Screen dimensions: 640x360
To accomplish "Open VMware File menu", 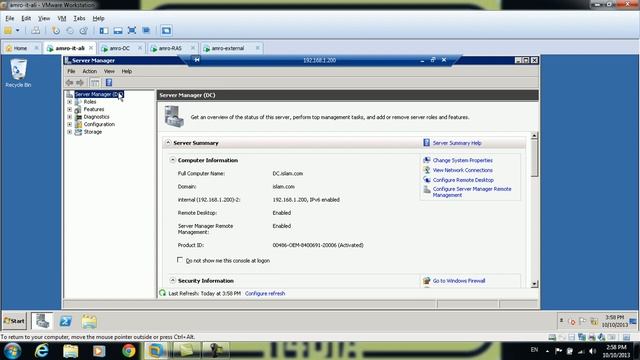I will 9,18.
